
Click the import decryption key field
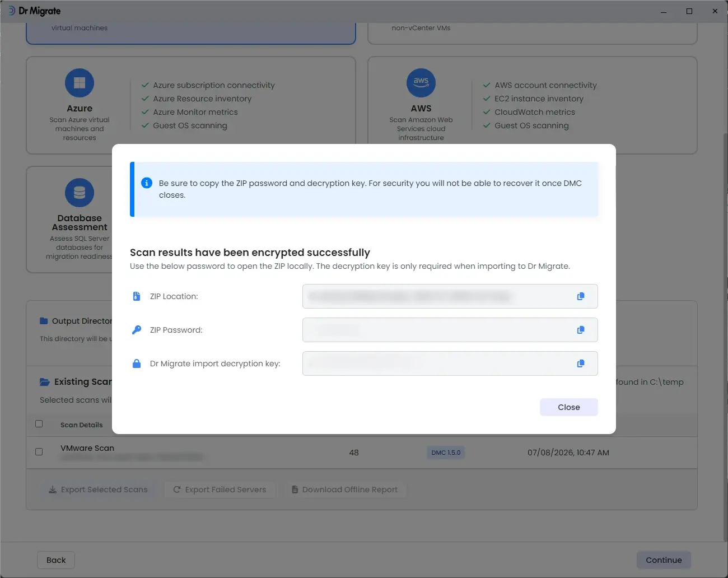tap(450, 363)
